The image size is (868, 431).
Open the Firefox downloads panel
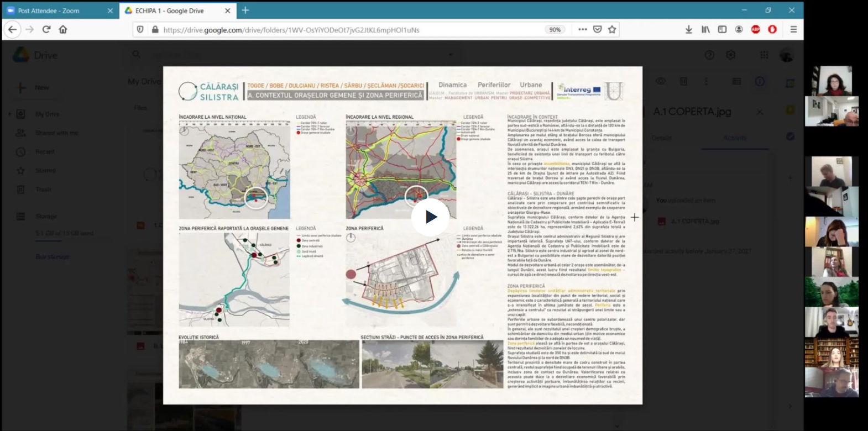pyautogui.click(x=689, y=30)
